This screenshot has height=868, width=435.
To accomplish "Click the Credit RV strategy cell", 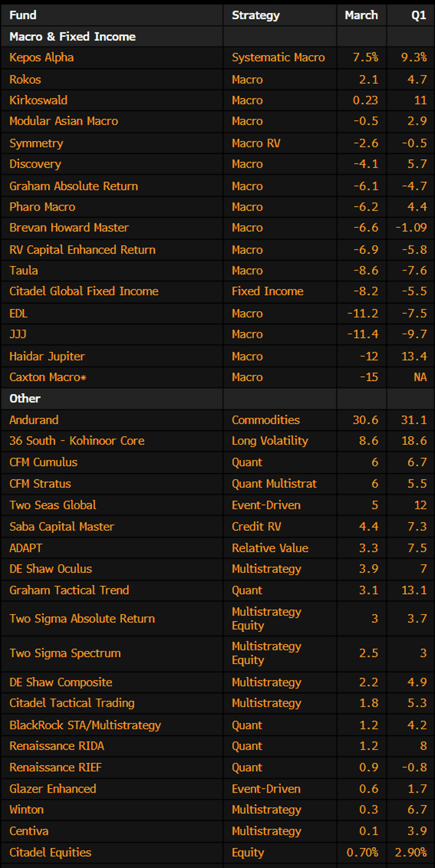I will tap(256, 526).
